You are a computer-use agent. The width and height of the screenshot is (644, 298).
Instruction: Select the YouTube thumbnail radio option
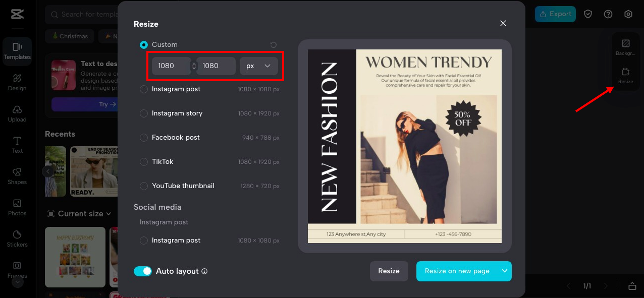click(x=144, y=186)
